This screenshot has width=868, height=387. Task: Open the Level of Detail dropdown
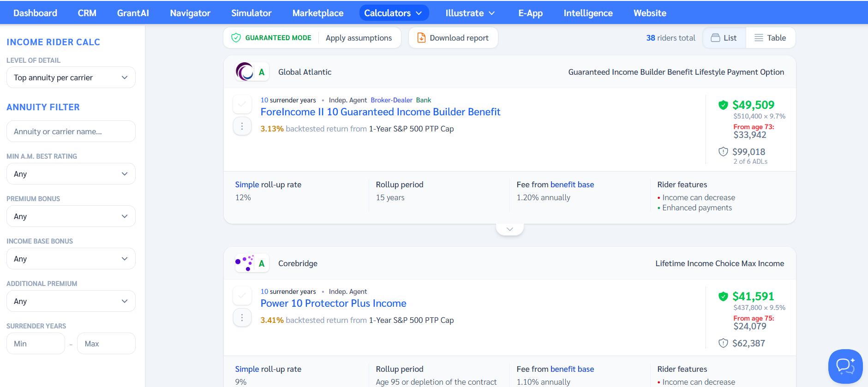point(71,77)
